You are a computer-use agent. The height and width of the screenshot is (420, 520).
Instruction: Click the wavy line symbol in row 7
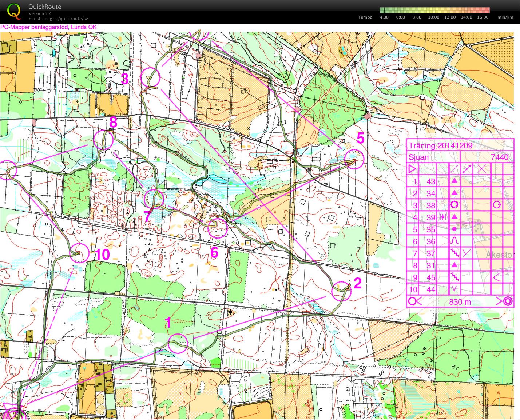[455, 253]
